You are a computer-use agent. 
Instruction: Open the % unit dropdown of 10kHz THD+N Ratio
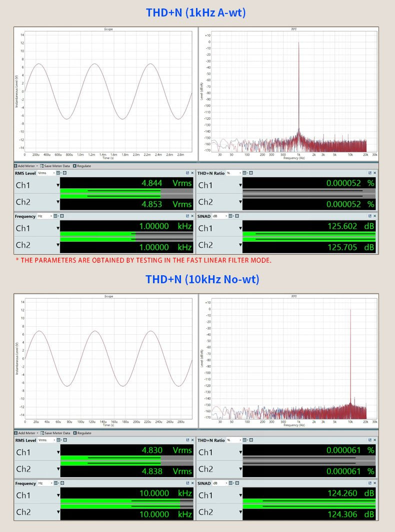pyautogui.click(x=239, y=440)
